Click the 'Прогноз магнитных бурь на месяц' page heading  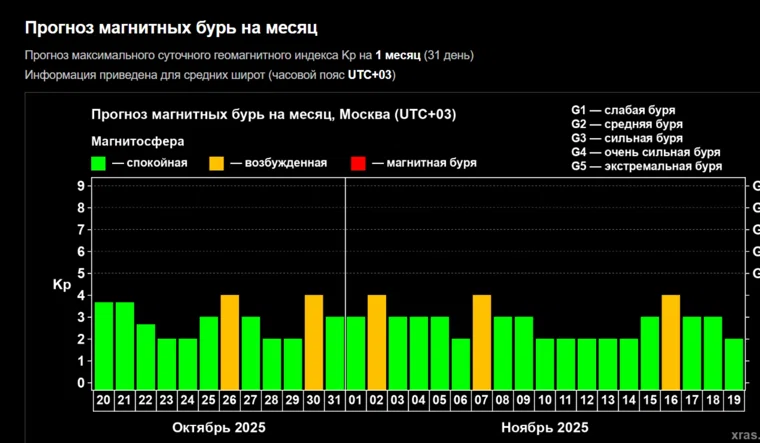point(177,27)
